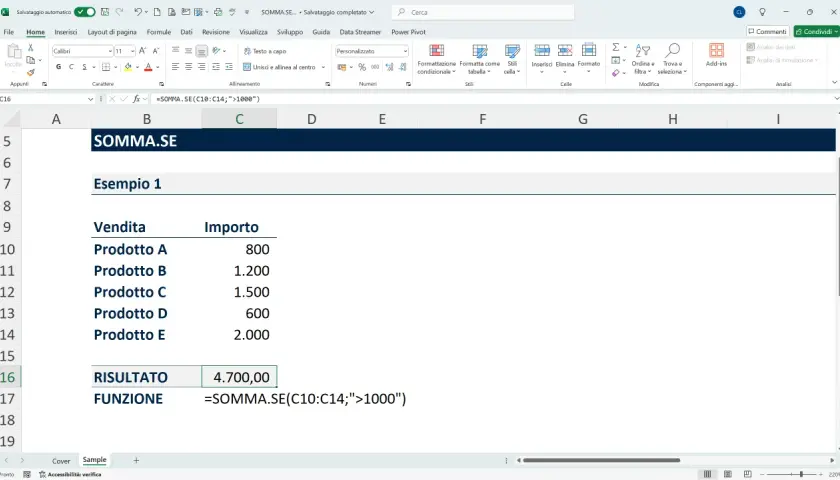Toggle underline (S) formatting
This screenshot has width=840, height=480.
pyautogui.click(x=84, y=67)
